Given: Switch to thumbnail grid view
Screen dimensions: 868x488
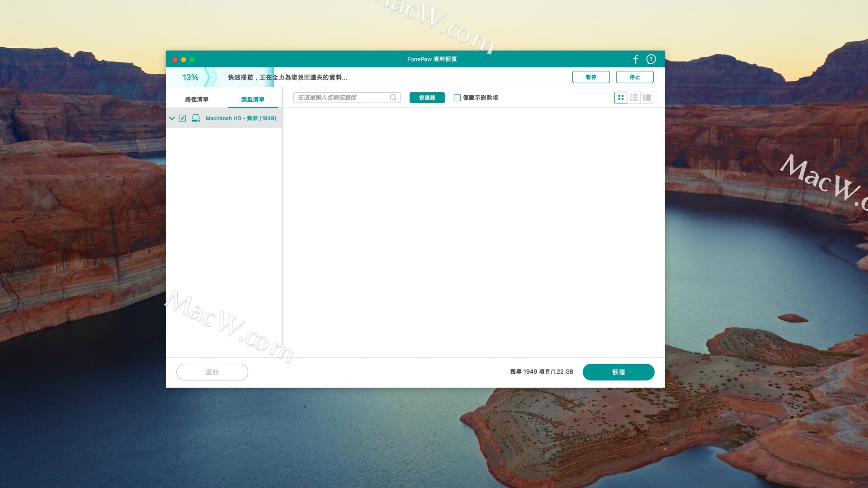Looking at the screenshot, I should (x=621, y=98).
